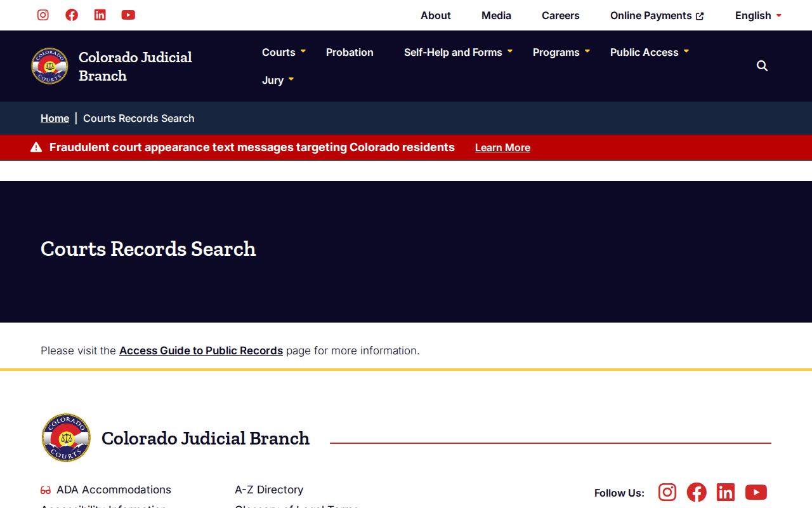Viewport: 812px width, 508px height.
Task: Click footer Colorado Judicial Branch heading text
Action: tap(206, 438)
